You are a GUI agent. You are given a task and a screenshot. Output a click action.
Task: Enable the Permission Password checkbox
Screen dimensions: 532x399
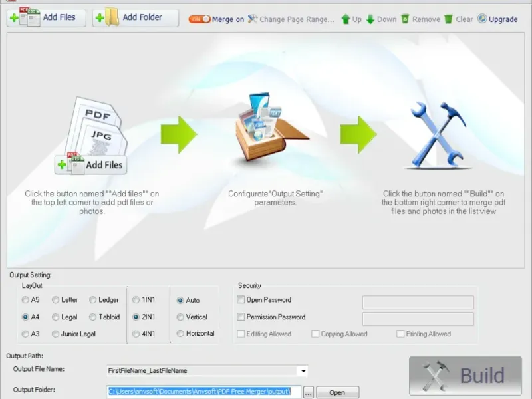(241, 317)
